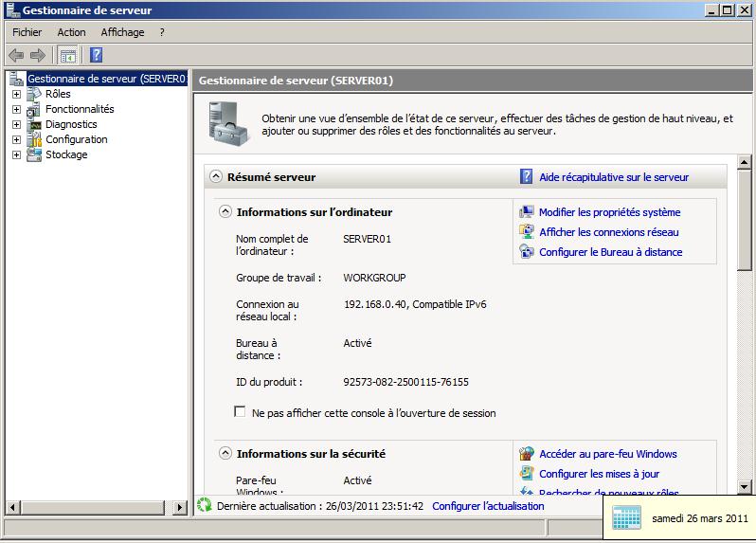
Task: Open the ? help menu
Action: tap(162, 32)
